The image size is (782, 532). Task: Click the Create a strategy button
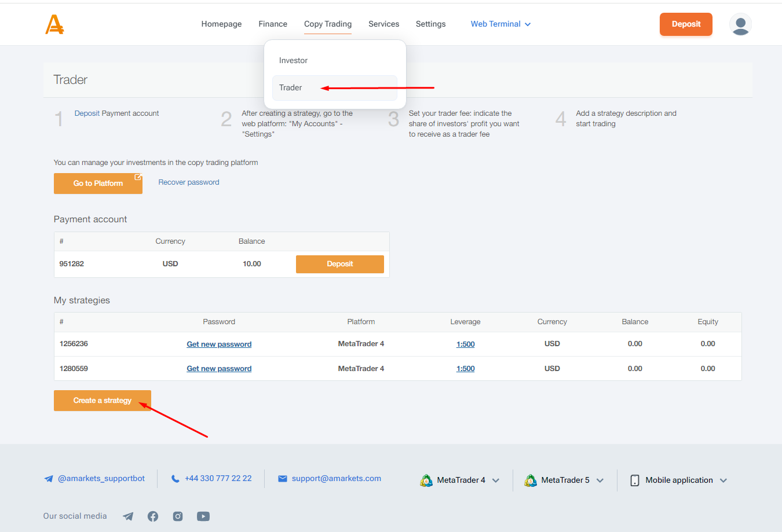pyautogui.click(x=102, y=401)
